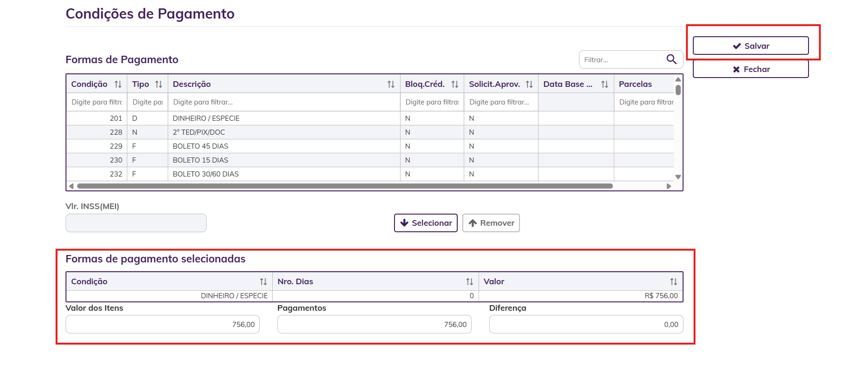Focus the Bloq.Créd. column filter field
Image resolution: width=868 pixels, height=392 pixels.
click(x=432, y=102)
